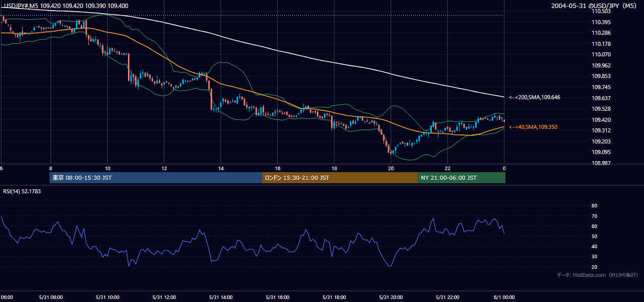This screenshot has height=302, width=644.
Task: Select the 5/31 10:00 bottom date label
Action: (107, 297)
